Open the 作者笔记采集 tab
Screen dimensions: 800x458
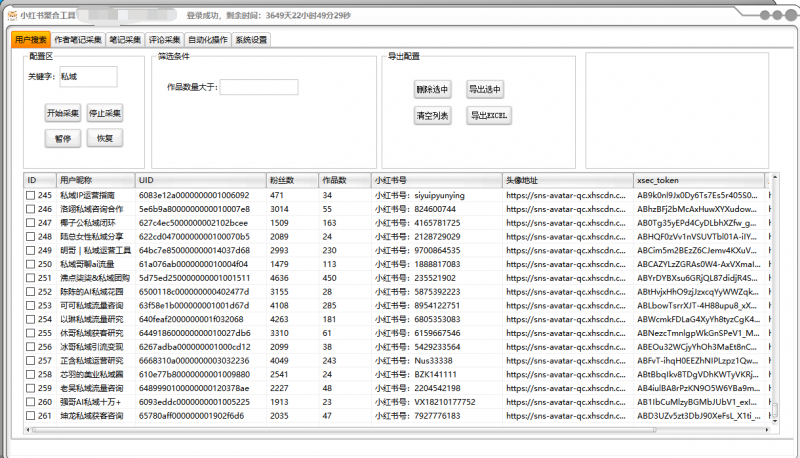tap(78, 40)
